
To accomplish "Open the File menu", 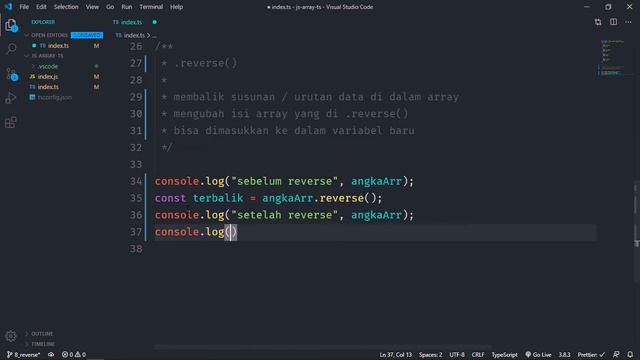I will tap(24, 7).
